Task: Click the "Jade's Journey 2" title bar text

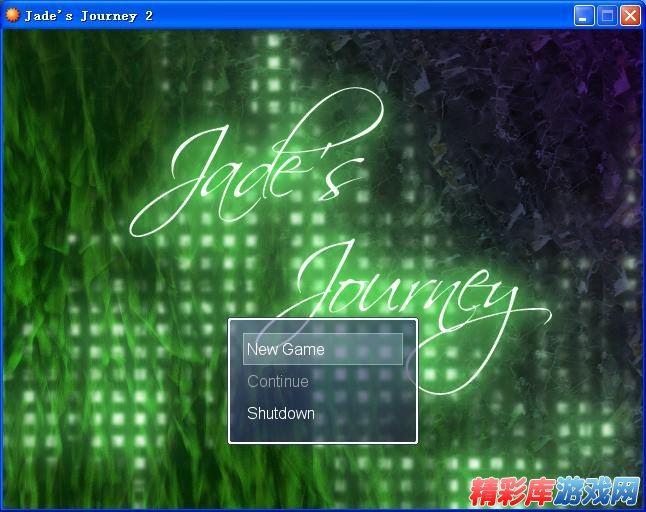Action: (x=82, y=15)
